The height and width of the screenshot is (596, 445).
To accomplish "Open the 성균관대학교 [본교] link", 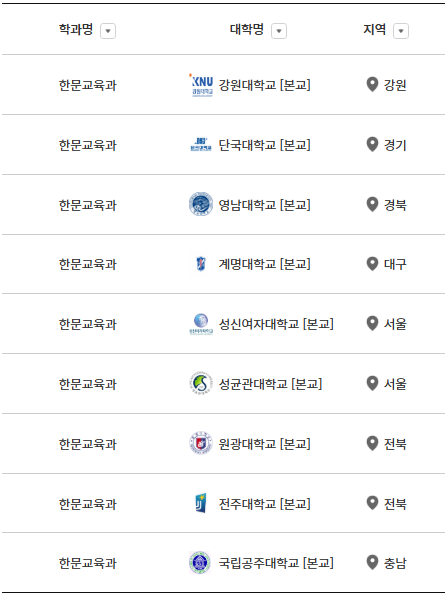I will pos(270,384).
